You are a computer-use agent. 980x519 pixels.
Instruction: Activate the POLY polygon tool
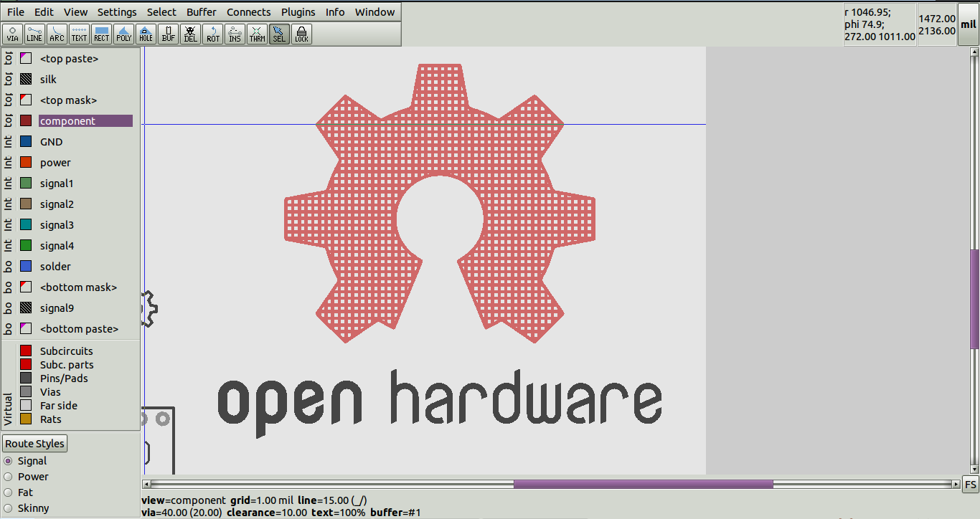(x=123, y=33)
